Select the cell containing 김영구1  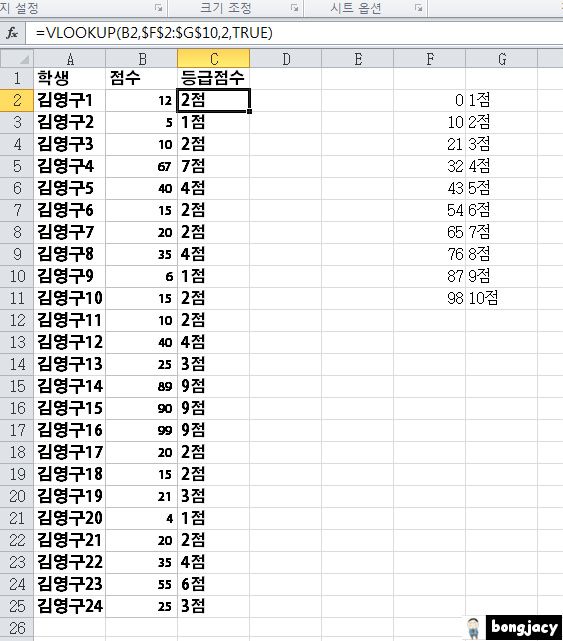[70, 100]
